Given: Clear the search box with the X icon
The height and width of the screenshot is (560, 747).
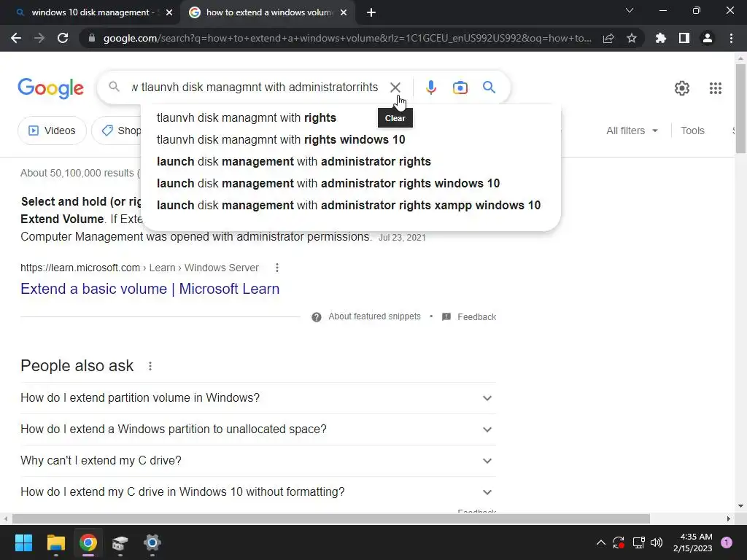Looking at the screenshot, I should 395,87.
